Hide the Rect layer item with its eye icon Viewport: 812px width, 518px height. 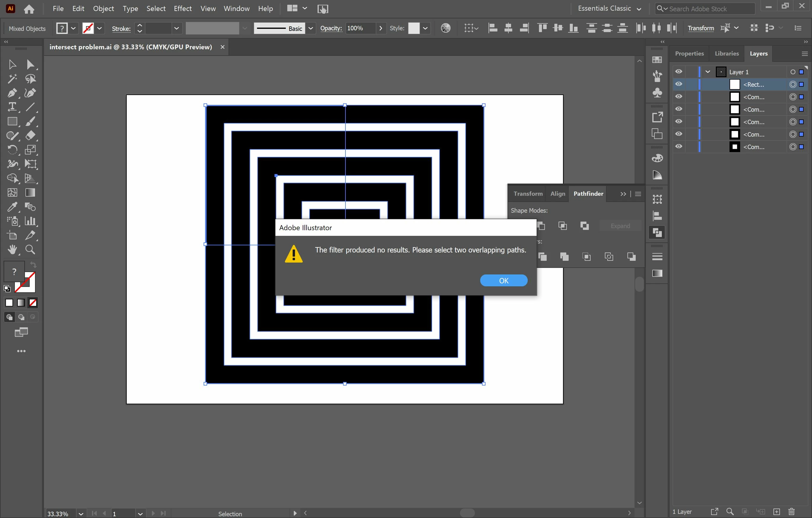pyautogui.click(x=678, y=84)
